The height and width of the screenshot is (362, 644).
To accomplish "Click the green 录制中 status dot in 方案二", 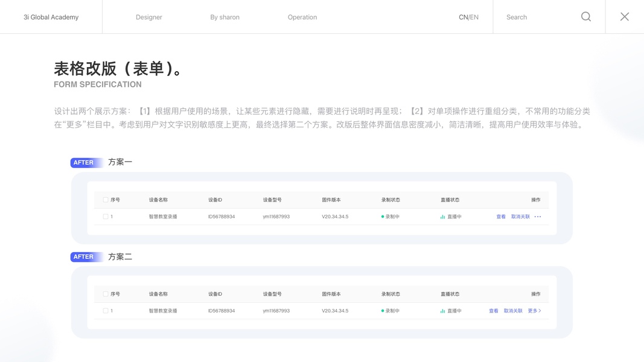I will coord(383,311).
